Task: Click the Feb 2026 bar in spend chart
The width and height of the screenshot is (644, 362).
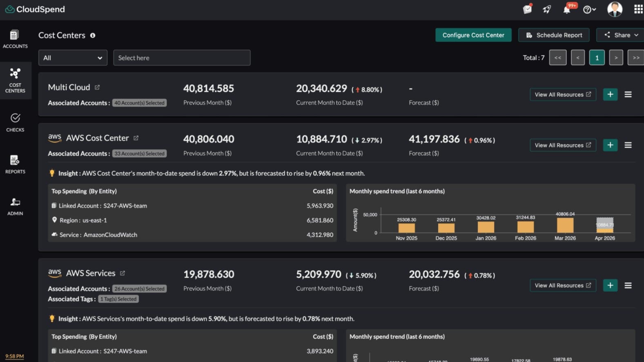Action: (526, 227)
